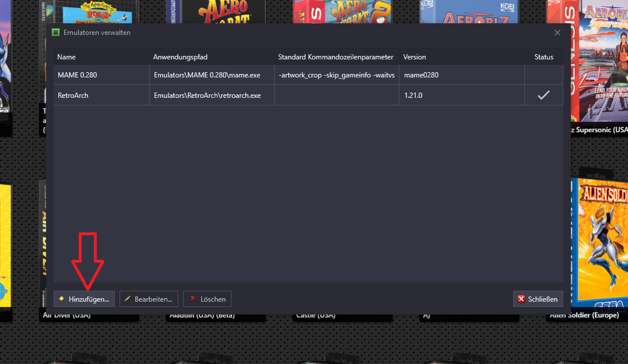Image resolution: width=628 pixels, height=364 pixels.
Task: Click the Schließen button
Action: point(538,299)
